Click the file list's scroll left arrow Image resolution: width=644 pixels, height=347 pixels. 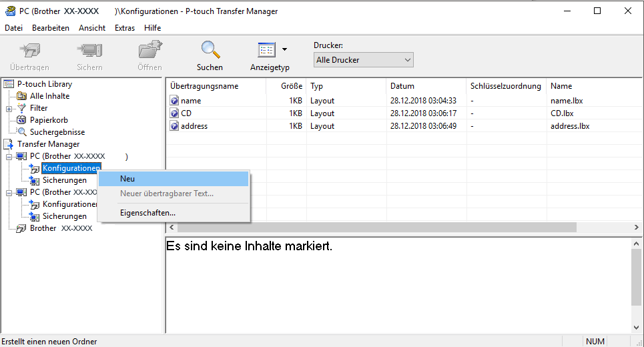coord(172,227)
